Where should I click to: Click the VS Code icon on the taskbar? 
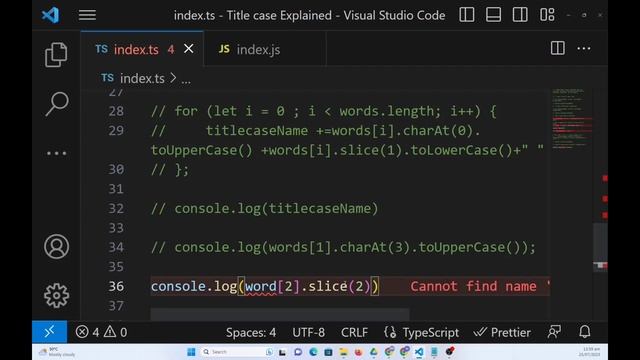[x=419, y=352]
